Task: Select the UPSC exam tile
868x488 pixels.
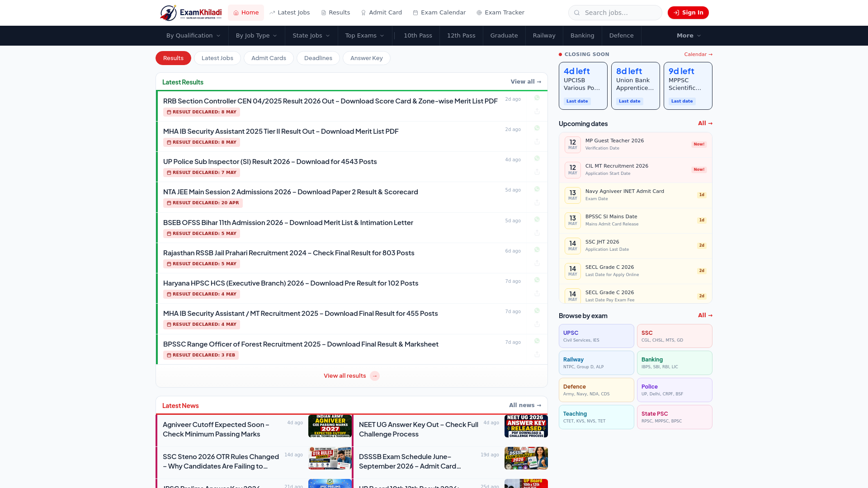Action: click(x=596, y=336)
